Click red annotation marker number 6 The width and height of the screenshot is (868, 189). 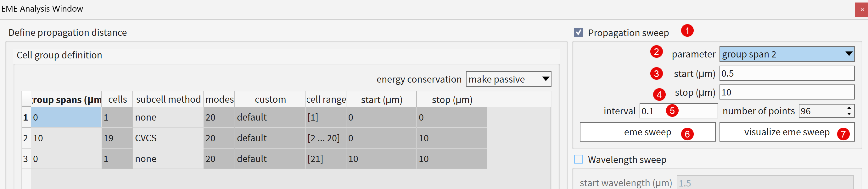click(687, 134)
